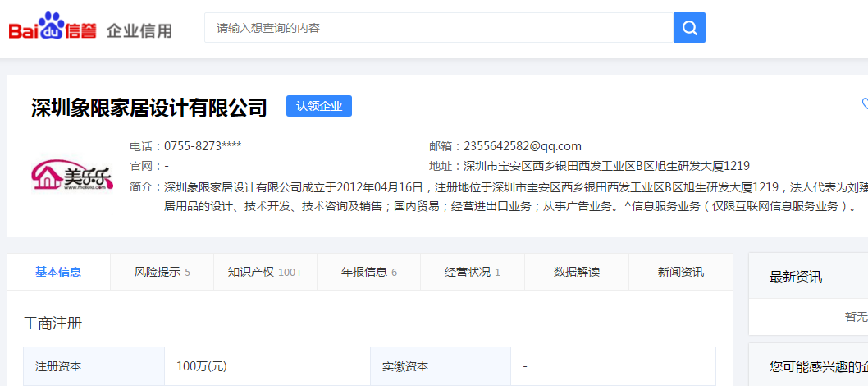Click the 官网 label row

coord(149,166)
